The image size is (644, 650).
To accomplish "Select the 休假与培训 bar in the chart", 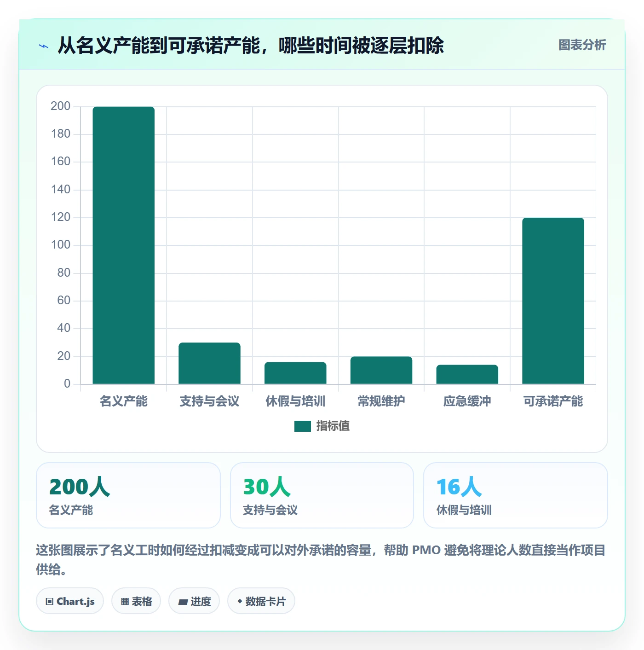I will (295, 373).
